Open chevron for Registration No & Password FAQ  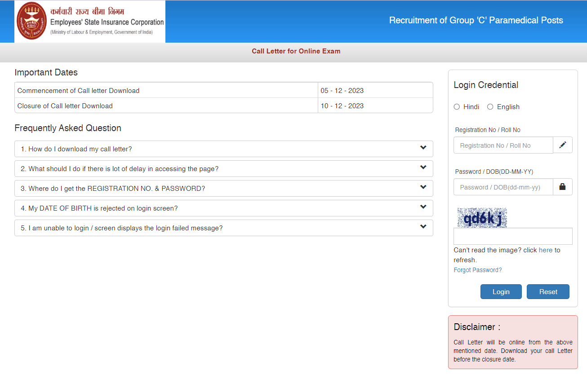pyautogui.click(x=423, y=188)
